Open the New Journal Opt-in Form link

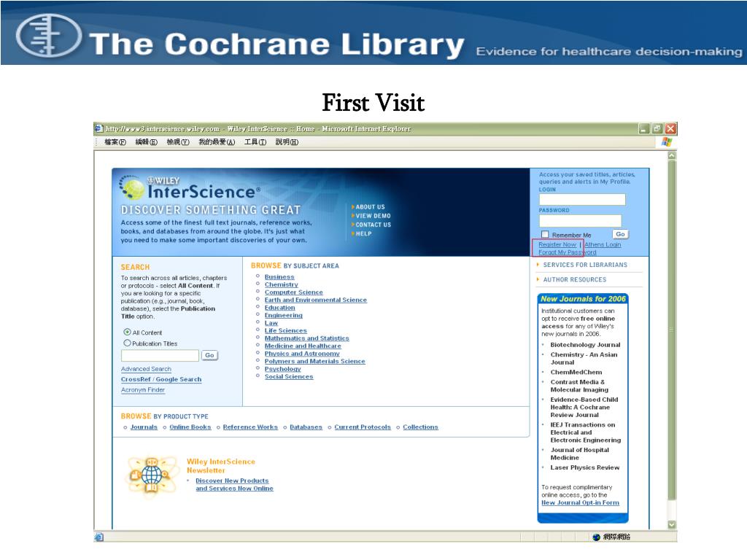(580, 503)
